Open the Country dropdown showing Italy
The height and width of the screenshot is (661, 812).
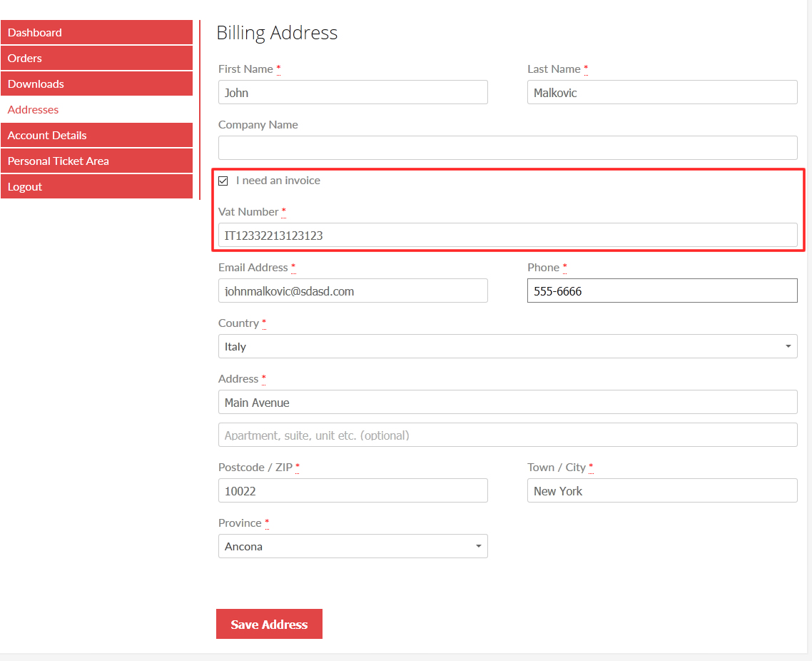pos(507,346)
